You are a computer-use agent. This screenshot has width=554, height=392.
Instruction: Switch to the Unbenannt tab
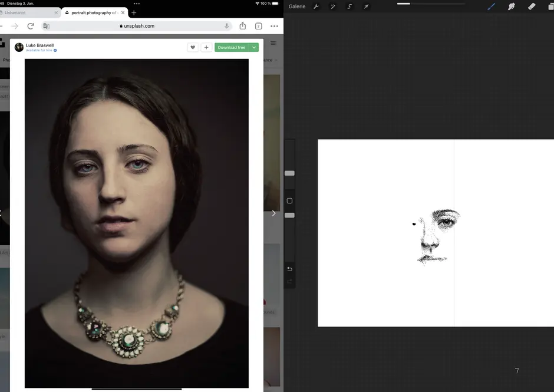[18, 12]
